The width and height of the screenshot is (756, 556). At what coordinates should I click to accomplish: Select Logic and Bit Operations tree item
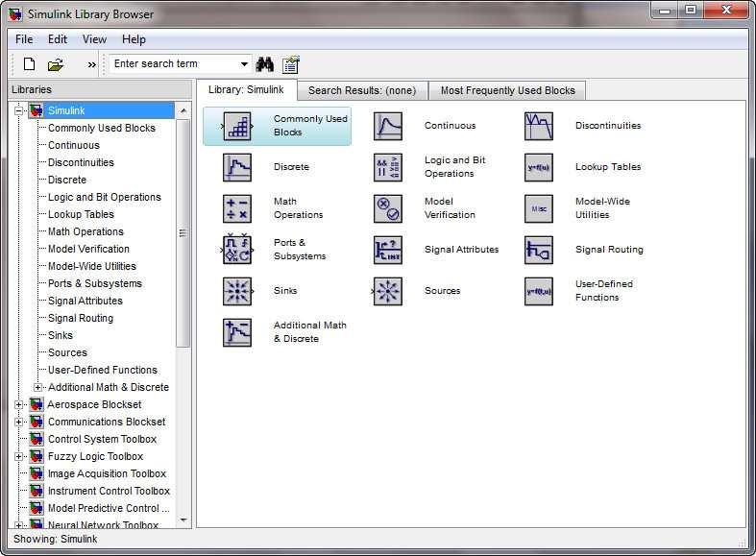(x=105, y=197)
